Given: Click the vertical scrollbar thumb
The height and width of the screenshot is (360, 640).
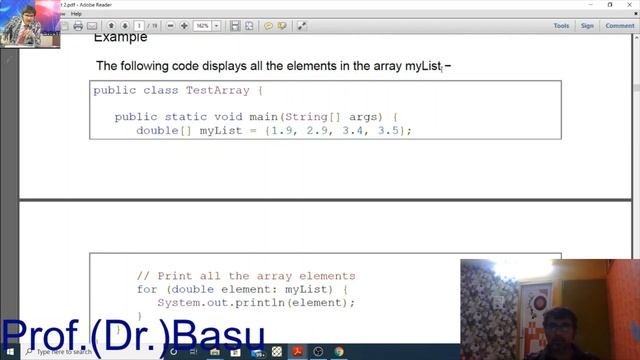Looking at the screenshot, I should [636, 88].
